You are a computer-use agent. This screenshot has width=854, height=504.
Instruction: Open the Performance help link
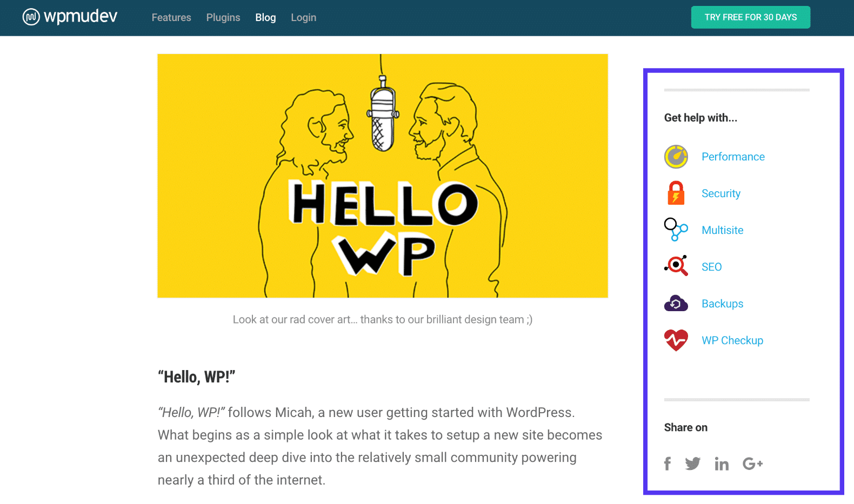[x=733, y=157]
